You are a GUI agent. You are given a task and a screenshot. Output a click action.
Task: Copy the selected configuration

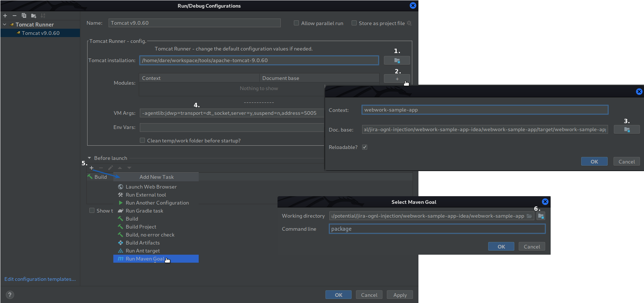click(x=24, y=16)
